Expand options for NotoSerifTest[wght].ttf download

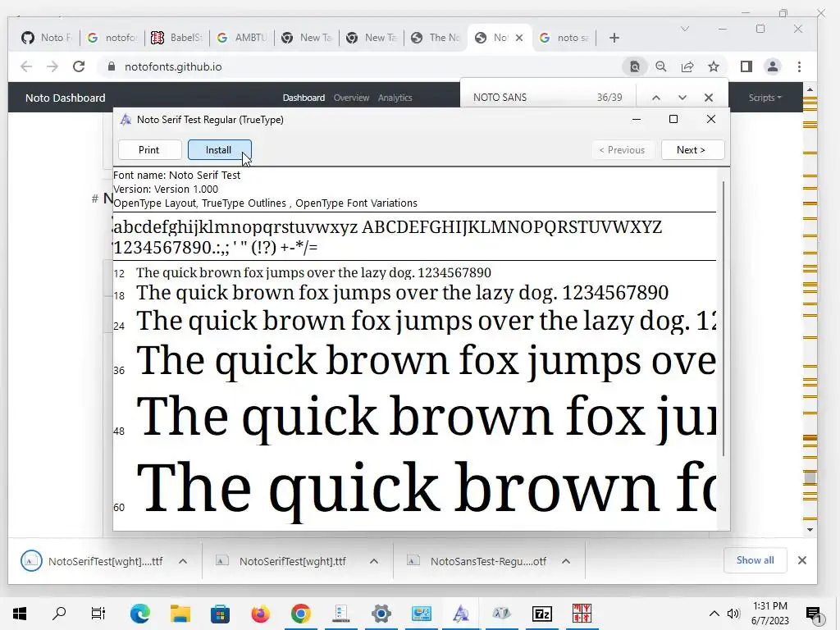(x=374, y=561)
